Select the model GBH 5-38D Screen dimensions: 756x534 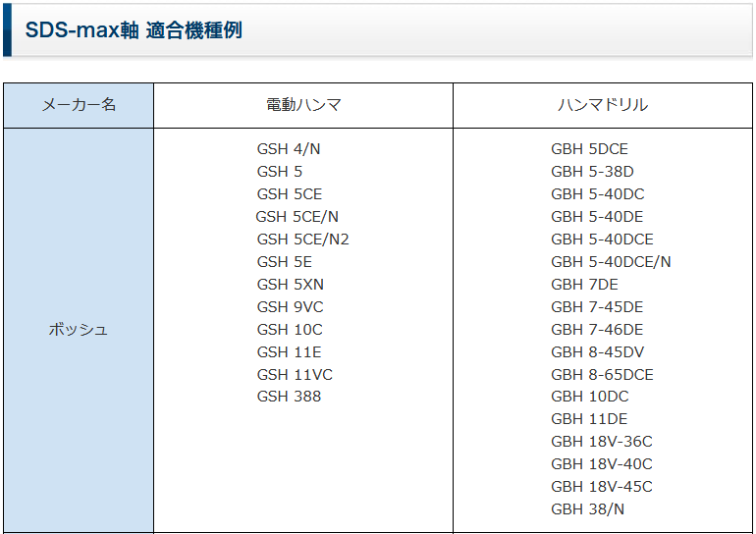[x=592, y=172]
